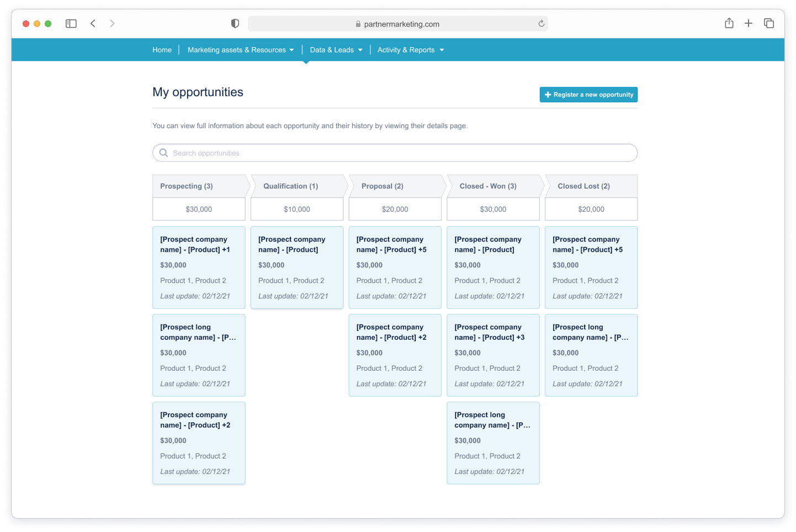The height and width of the screenshot is (532, 796).
Task: Select the Proposal (2) stage header
Action: point(383,186)
